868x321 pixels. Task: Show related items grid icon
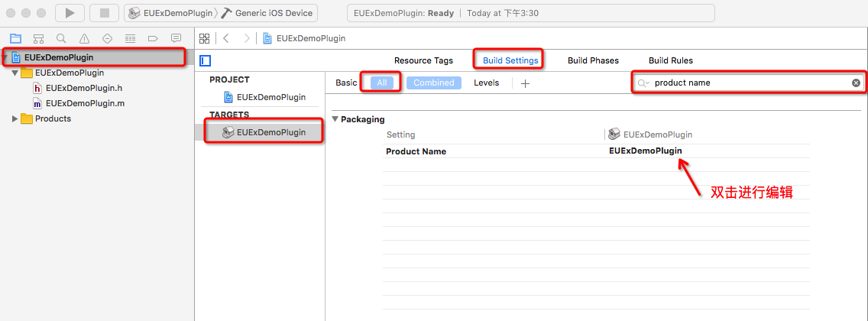pyautogui.click(x=205, y=38)
